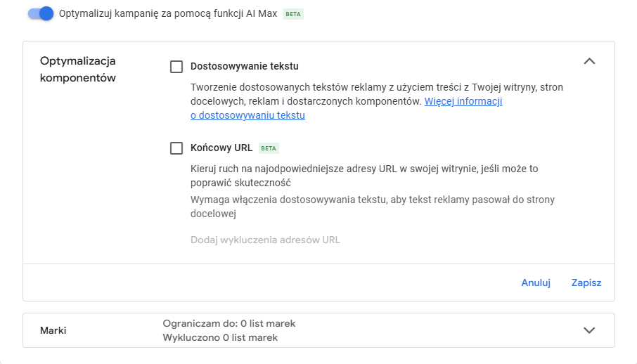This screenshot has height=364, width=637.
Task: Enable the Dostosowywanie tekstu checkbox
Action: (176, 67)
